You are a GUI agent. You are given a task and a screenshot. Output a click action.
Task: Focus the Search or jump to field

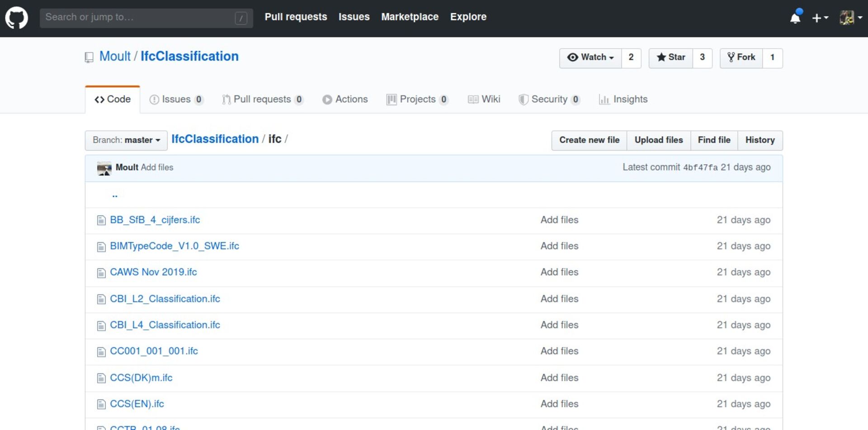tap(146, 18)
